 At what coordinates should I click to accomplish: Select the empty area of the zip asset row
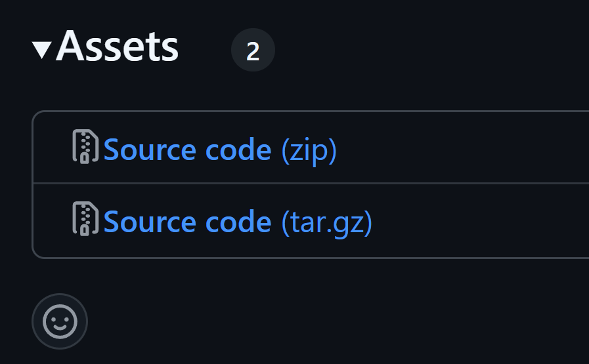[x=462, y=147]
